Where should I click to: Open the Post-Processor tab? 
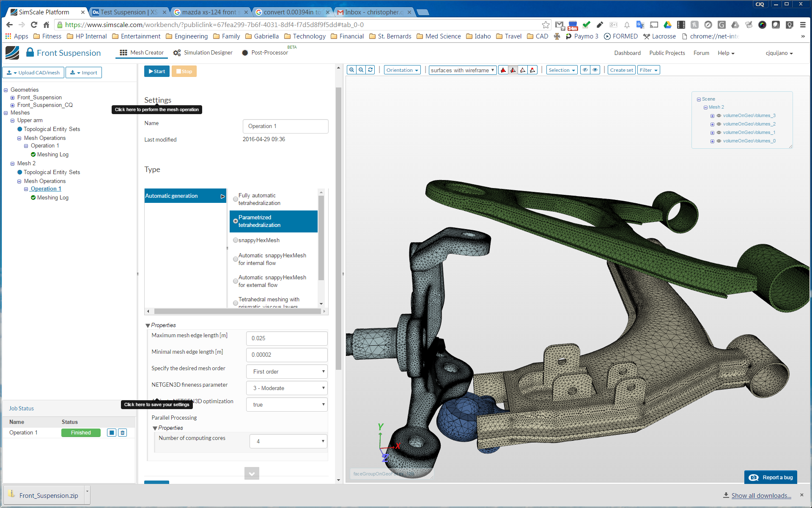pyautogui.click(x=265, y=53)
